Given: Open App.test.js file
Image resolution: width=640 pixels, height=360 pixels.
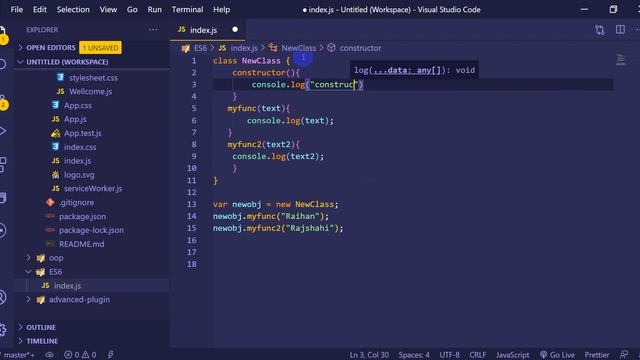Looking at the screenshot, I should pos(82,133).
